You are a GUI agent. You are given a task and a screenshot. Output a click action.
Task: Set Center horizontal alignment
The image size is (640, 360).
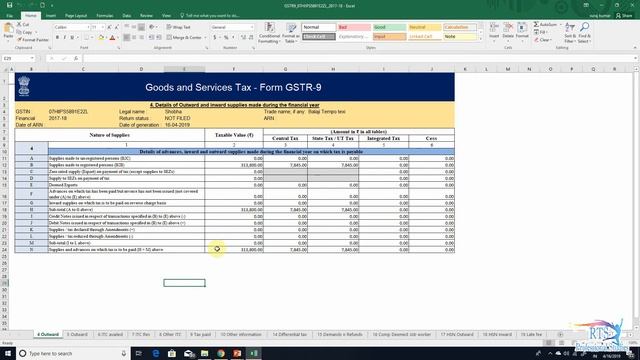tap(134, 38)
